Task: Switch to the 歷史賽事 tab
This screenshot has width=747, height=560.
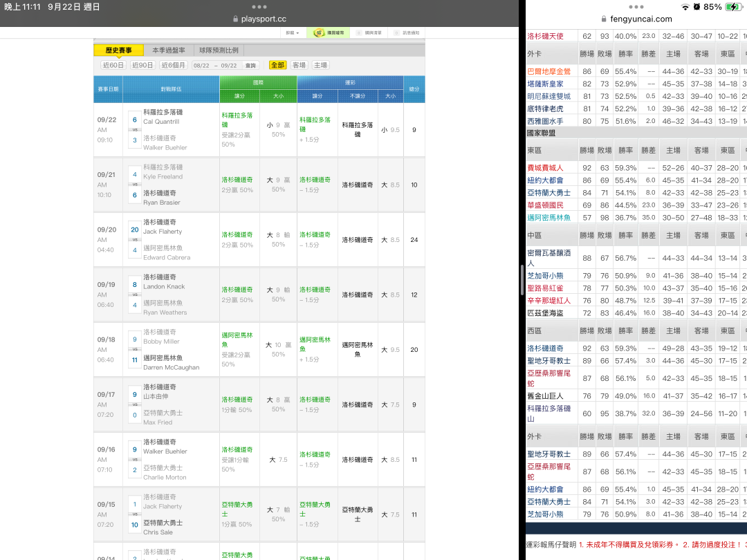Action: click(x=119, y=50)
